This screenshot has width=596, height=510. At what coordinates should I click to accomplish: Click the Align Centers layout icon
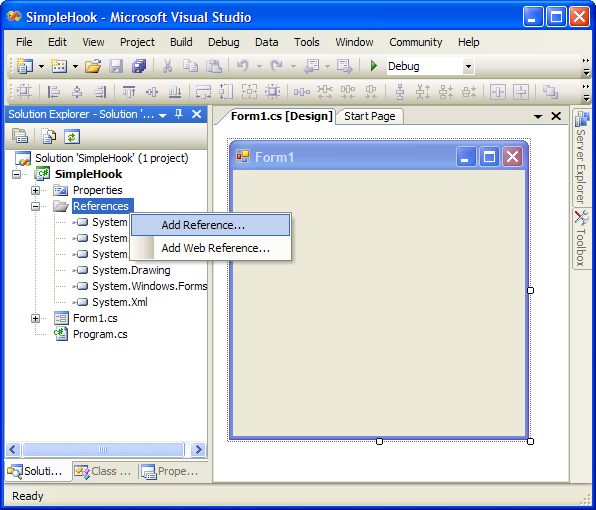[77, 92]
